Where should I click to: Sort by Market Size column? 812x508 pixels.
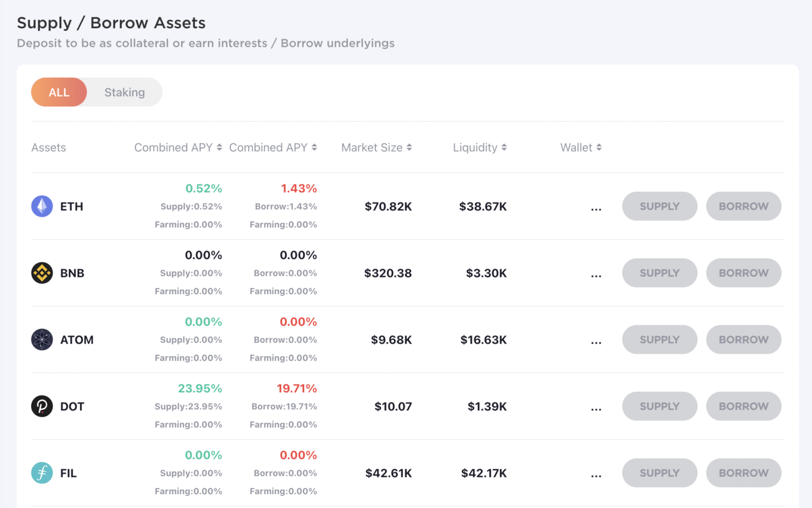pos(377,147)
